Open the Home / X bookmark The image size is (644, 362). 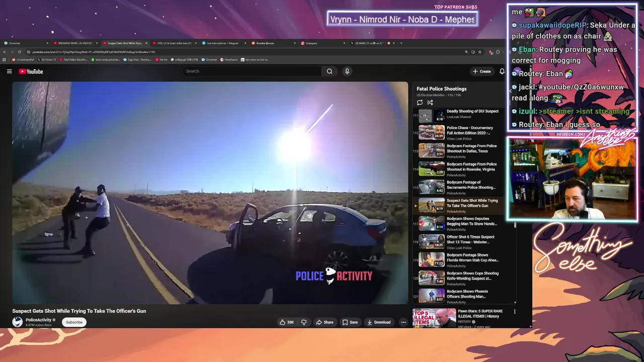coord(46,60)
